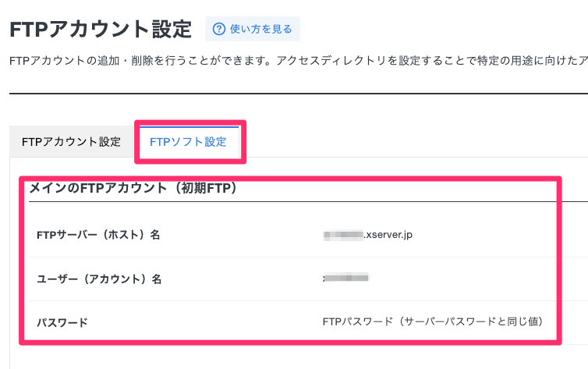Click the FTPサーバー(ホスト)名 label
Screen dimensions: 588x369
coord(98,235)
